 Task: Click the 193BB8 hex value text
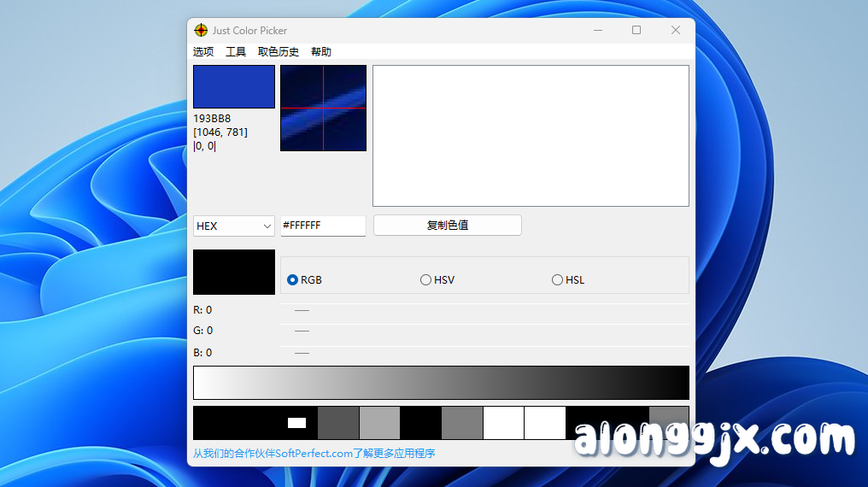click(x=212, y=119)
